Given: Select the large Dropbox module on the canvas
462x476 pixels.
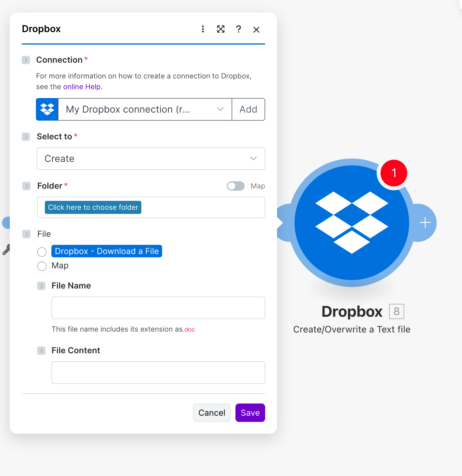Looking at the screenshot, I should [352, 223].
